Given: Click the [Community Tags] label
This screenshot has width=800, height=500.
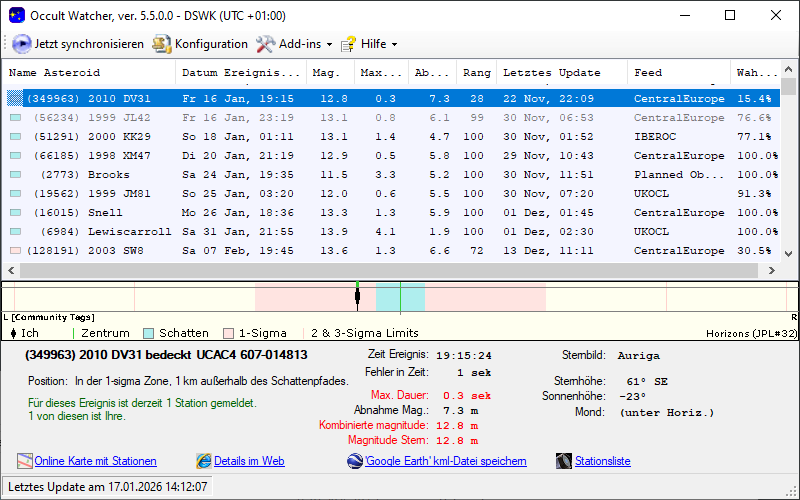Looking at the screenshot, I should 53,317.
